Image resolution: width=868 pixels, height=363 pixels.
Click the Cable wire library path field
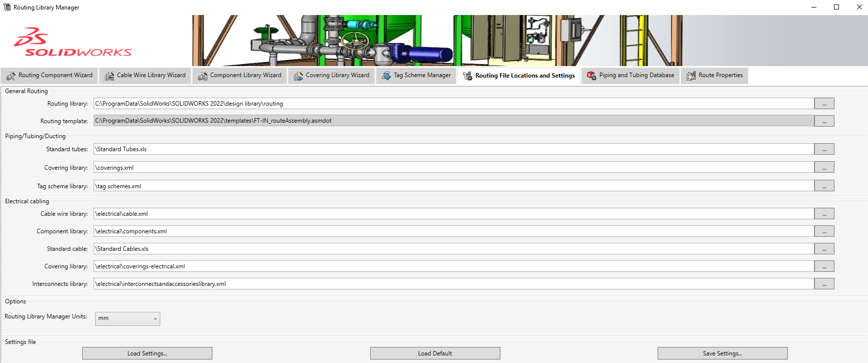[x=453, y=214]
